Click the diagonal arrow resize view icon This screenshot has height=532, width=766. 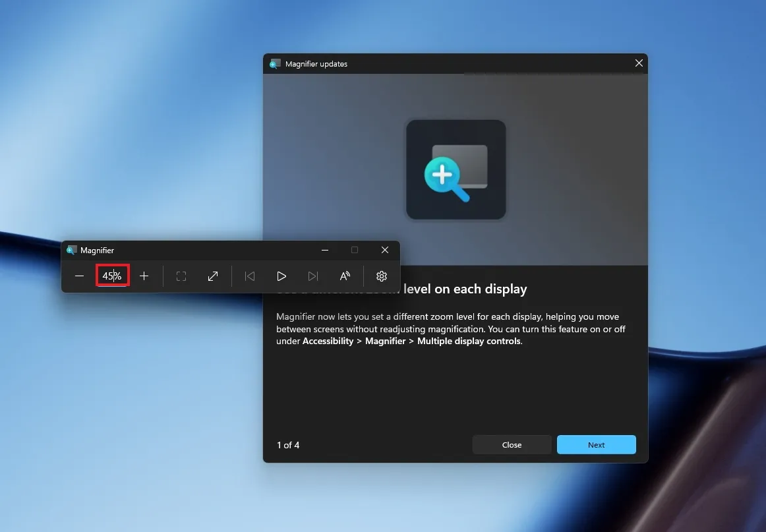click(213, 276)
